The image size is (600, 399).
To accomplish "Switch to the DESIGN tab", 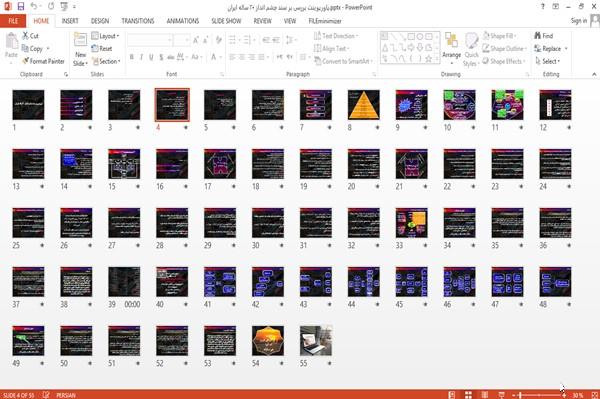I will click(x=100, y=21).
